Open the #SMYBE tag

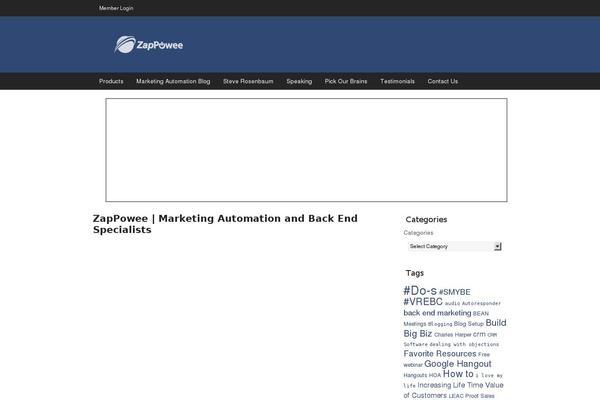[455, 292]
